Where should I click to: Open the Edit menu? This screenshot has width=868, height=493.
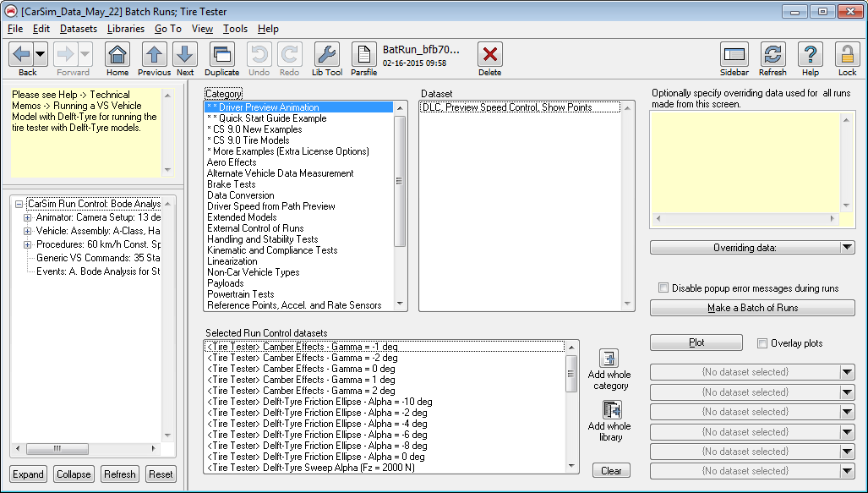tap(41, 29)
